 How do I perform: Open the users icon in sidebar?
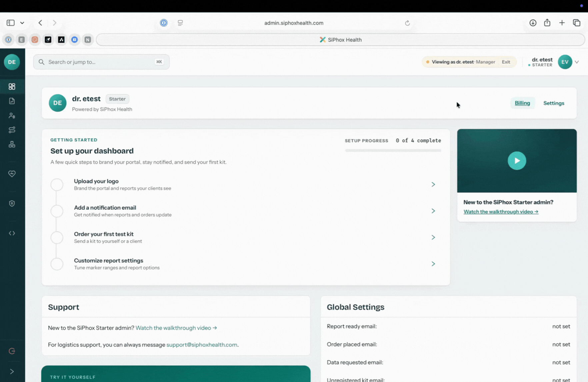[x=12, y=116]
